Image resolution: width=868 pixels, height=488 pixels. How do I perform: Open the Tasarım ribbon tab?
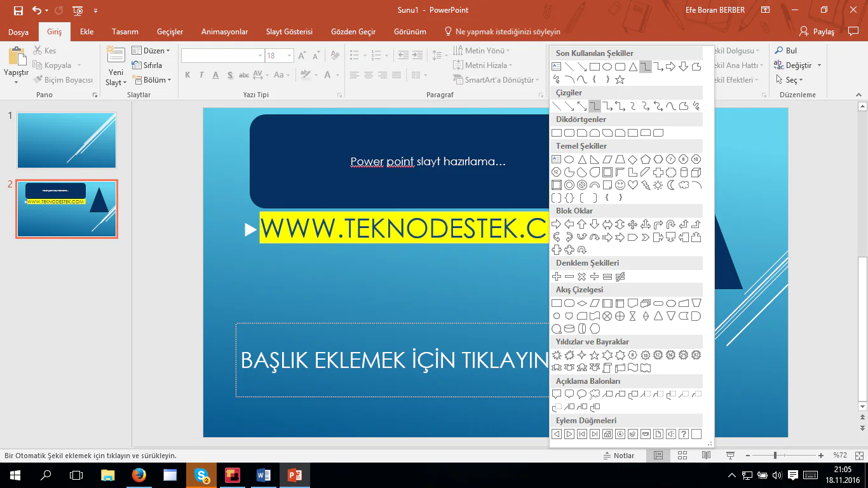tap(125, 32)
